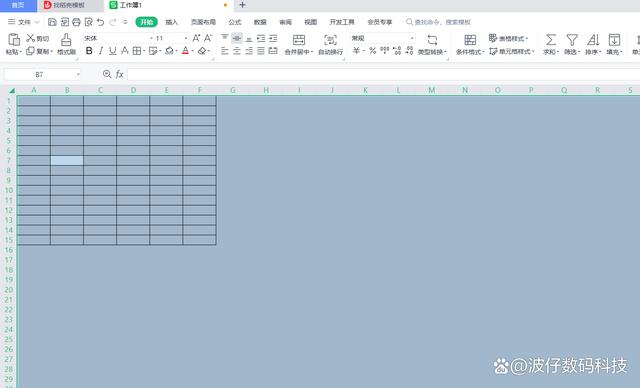The image size is (640, 388).
Task: Toggle Italic formatting
Action: click(101, 51)
